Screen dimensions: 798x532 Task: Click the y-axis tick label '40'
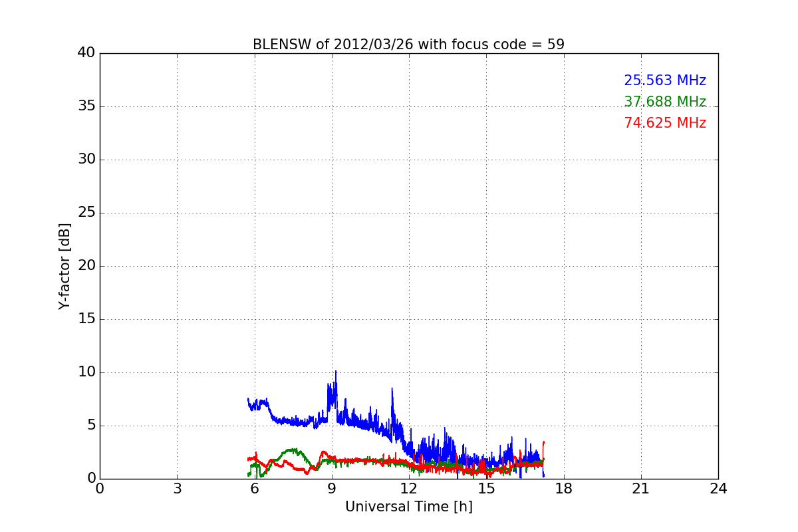click(x=86, y=53)
